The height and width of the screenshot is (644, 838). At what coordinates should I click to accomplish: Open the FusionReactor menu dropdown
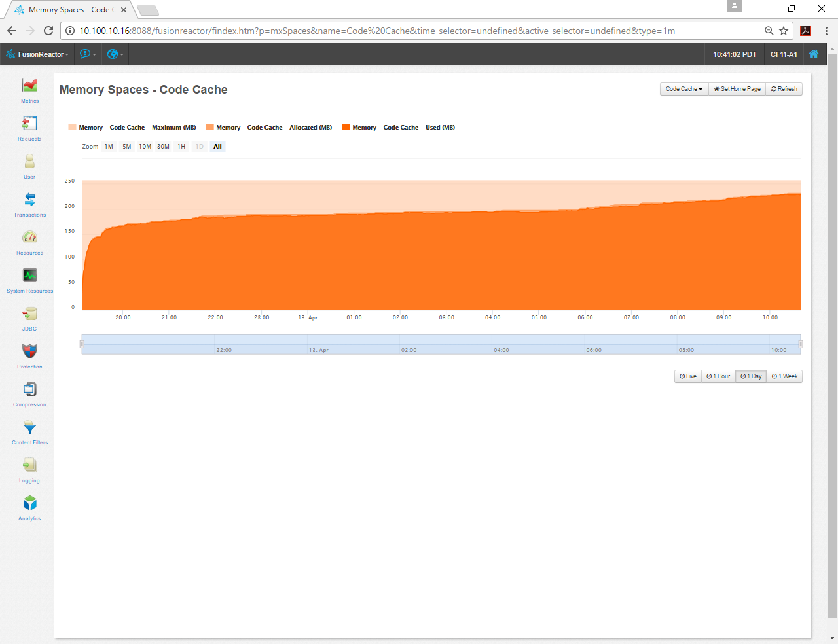(37, 54)
